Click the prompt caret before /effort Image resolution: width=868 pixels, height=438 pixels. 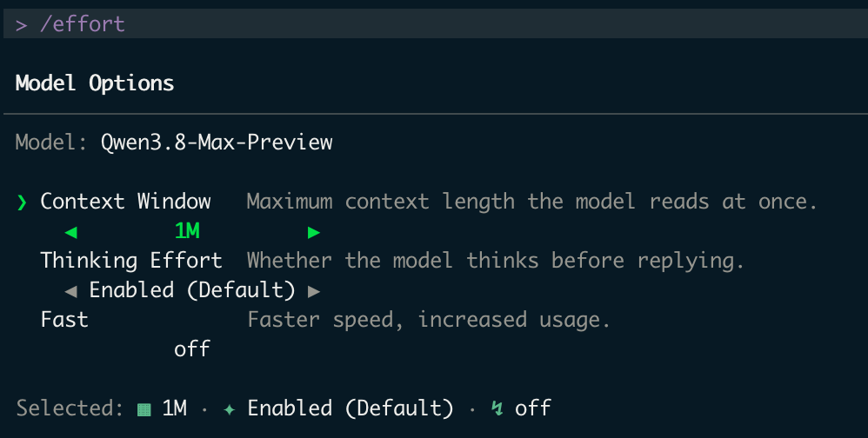pyautogui.click(x=22, y=25)
